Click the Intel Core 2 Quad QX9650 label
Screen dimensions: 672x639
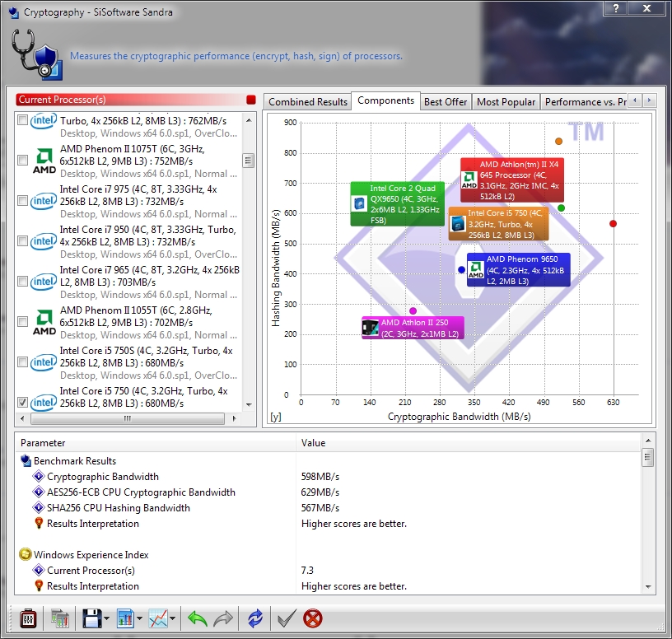click(x=397, y=204)
